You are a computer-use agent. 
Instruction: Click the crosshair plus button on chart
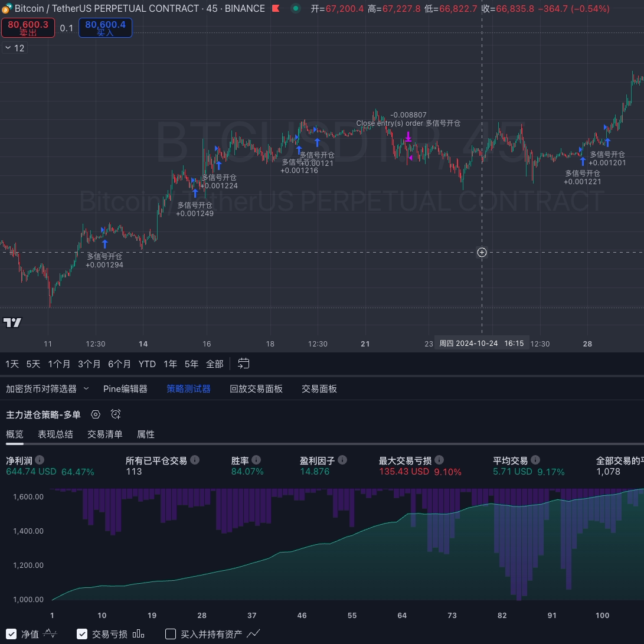[x=482, y=252]
